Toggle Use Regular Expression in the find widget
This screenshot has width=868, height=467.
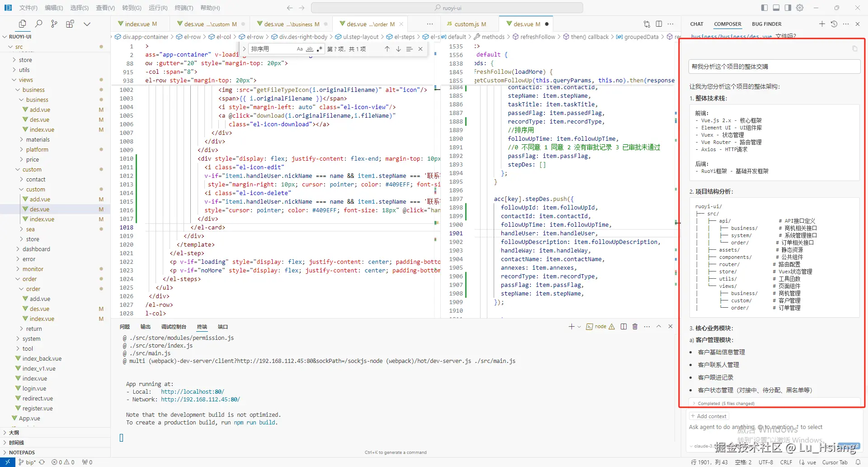pyautogui.click(x=320, y=49)
